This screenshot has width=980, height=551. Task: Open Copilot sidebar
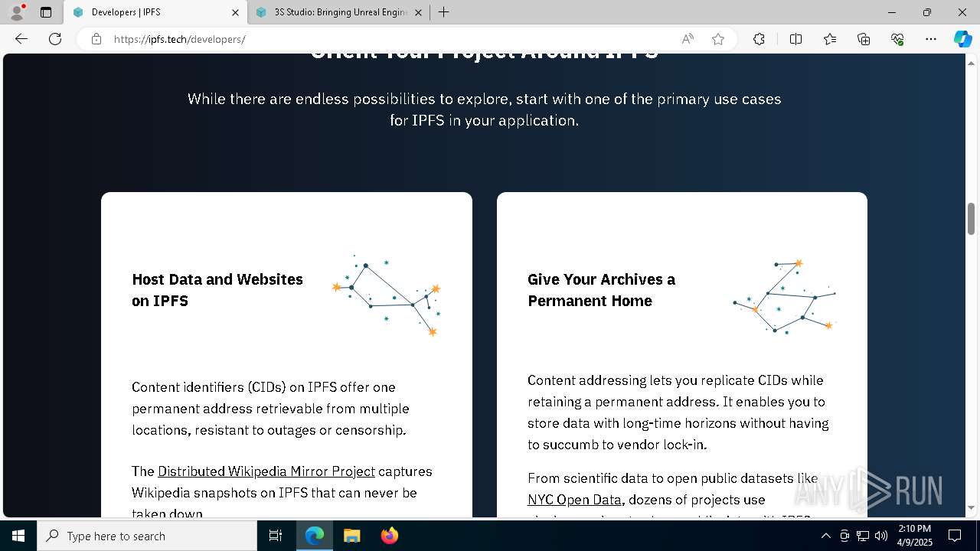pyautogui.click(x=962, y=39)
